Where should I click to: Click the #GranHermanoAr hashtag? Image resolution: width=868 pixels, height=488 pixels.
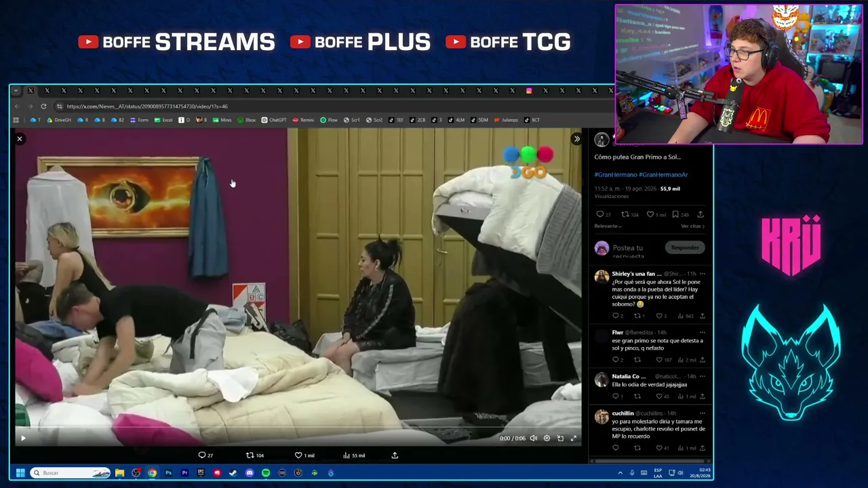tap(663, 175)
